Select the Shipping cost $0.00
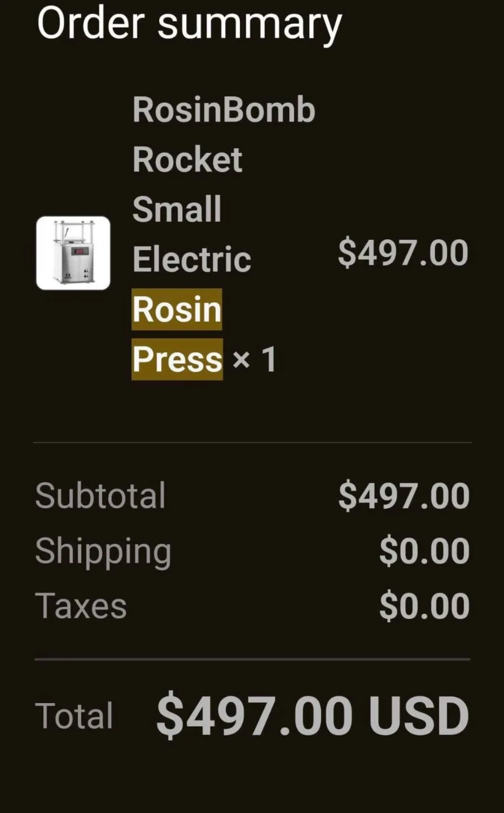Image resolution: width=504 pixels, height=813 pixels. click(424, 551)
